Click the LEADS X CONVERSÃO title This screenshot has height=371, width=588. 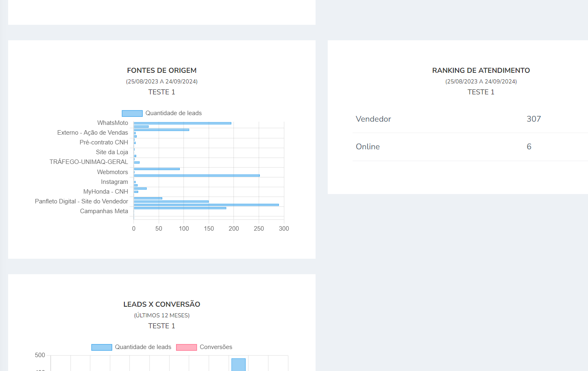click(x=162, y=304)
